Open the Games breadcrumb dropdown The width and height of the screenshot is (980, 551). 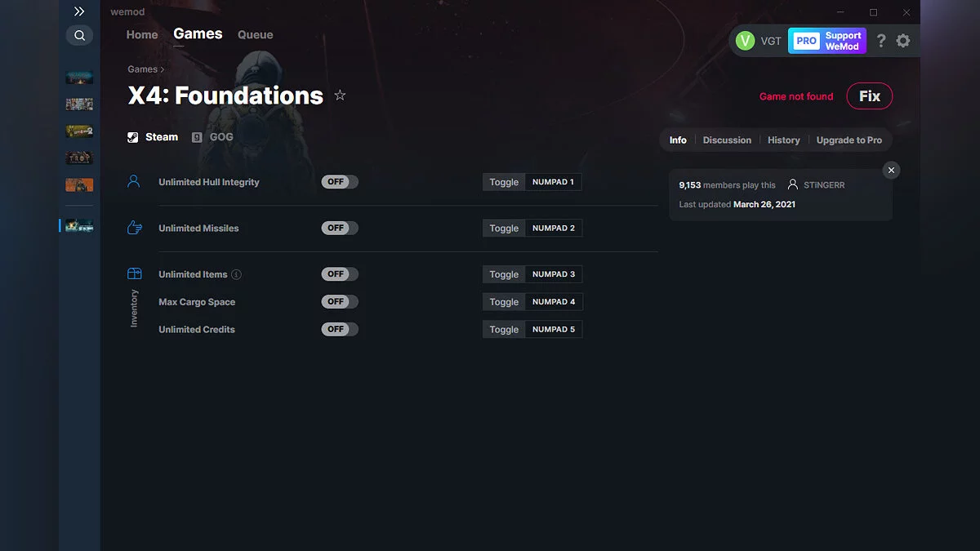[144, 69]
